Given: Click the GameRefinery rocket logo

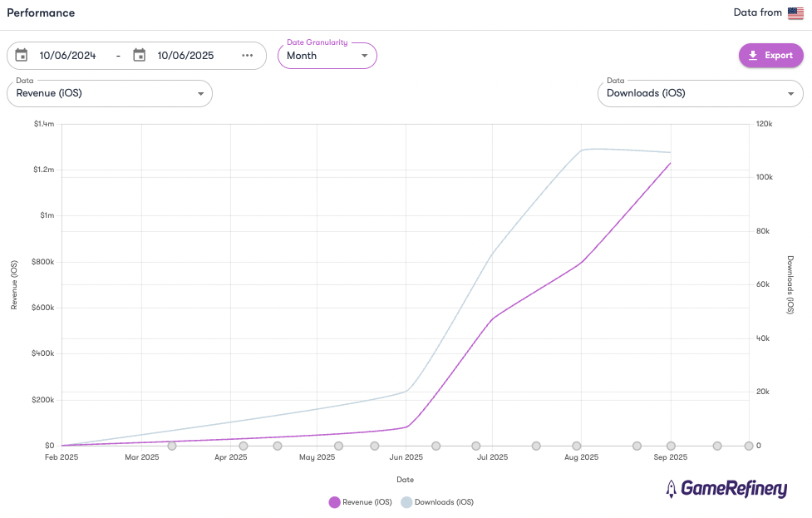Looking at the screenshot, I should [x=671, y=489].
